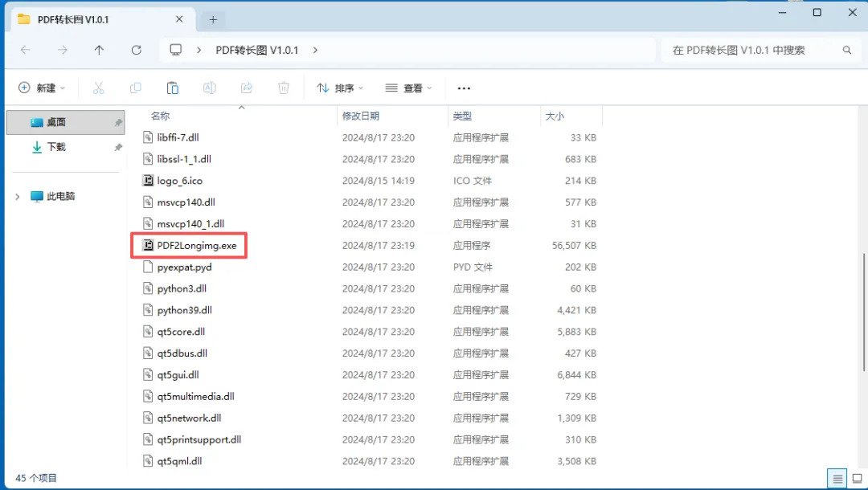This screenshot has width=868, height=490.
Task: Click the pin icon beside 桌面
Action: tap(118, 123)
